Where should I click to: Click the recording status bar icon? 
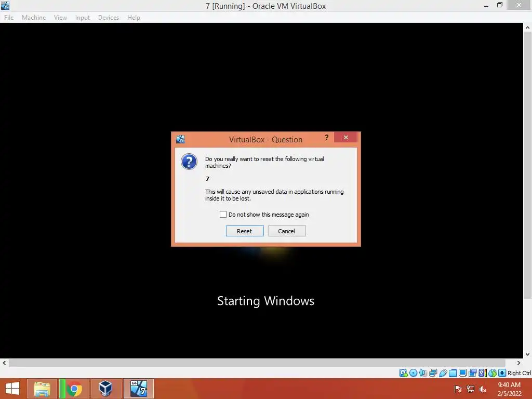pyautogui.click(x=472, y=373)
